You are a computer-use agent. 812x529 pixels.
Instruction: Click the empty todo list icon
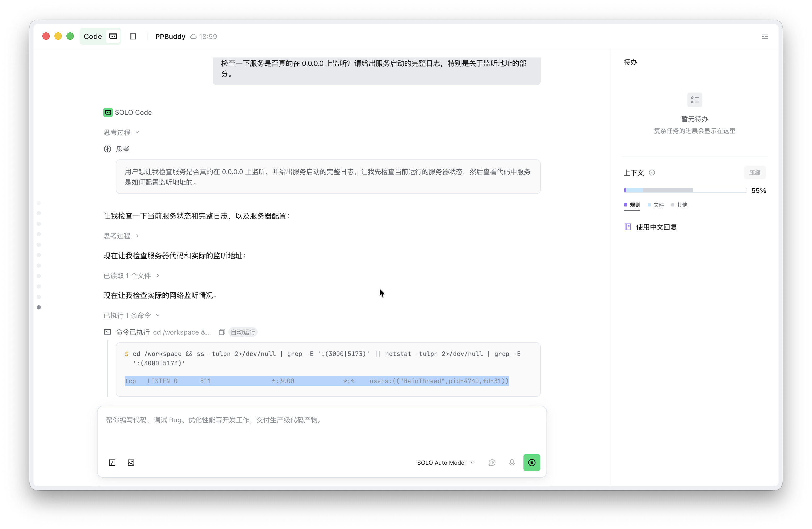[x=695, y=100]
